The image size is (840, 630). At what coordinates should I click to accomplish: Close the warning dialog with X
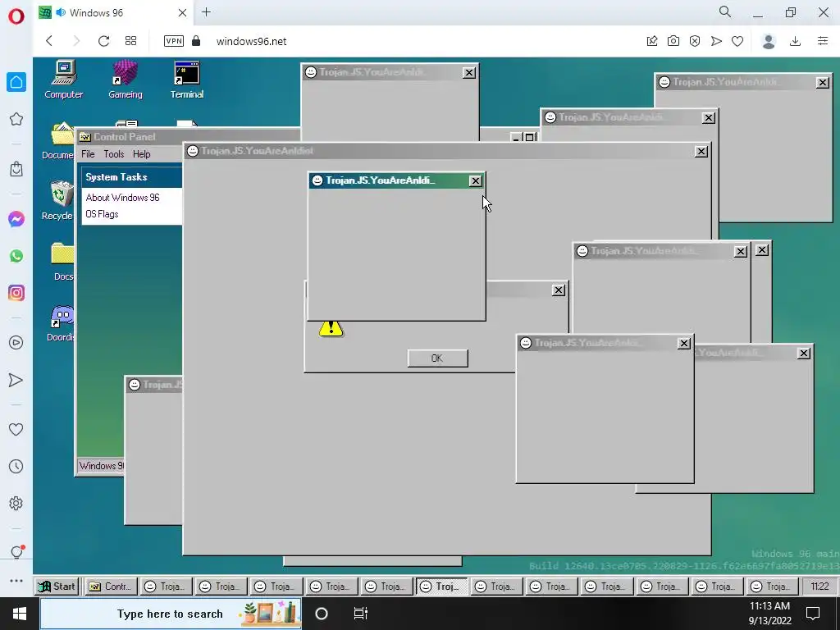559,290
